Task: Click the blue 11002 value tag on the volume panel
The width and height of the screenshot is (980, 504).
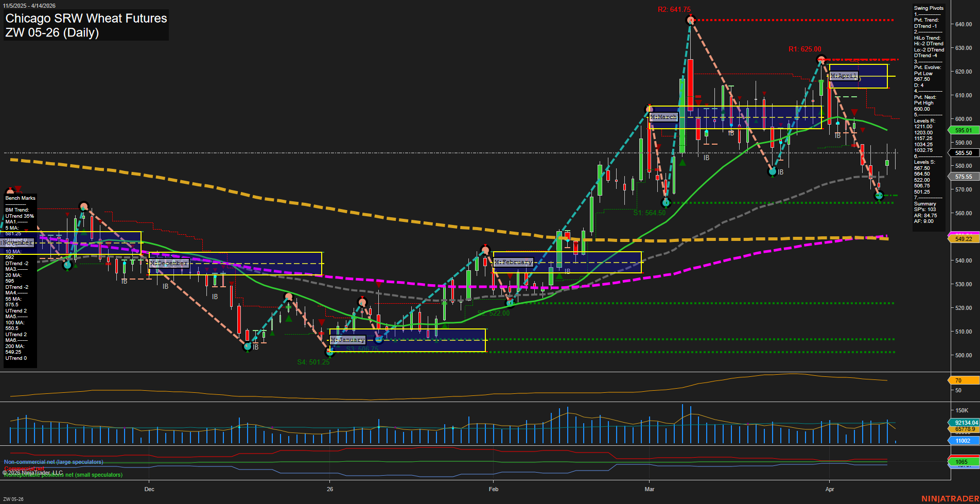Action: coord(962,441)
